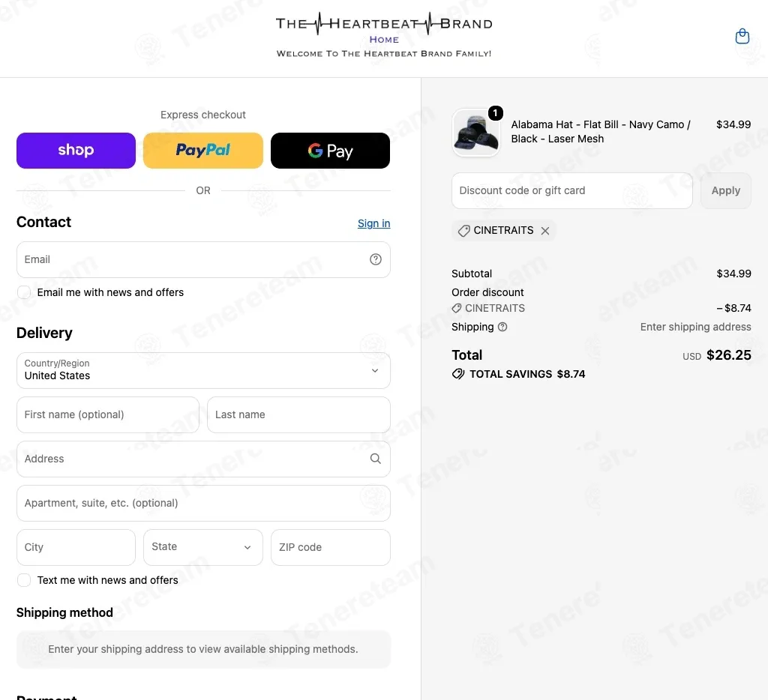
Task: Click the shipping info question mark icon
Action: 502,327
